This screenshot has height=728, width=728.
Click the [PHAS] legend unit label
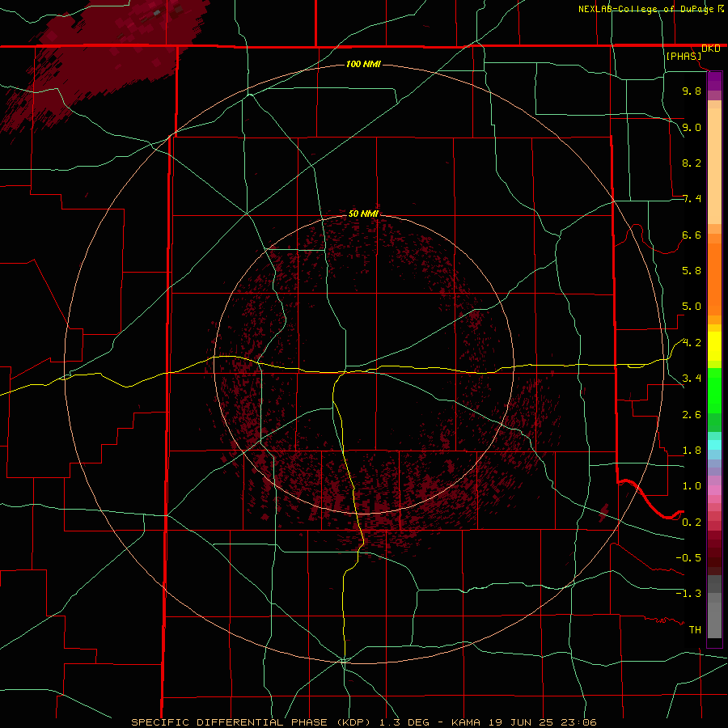coord(684,56)
